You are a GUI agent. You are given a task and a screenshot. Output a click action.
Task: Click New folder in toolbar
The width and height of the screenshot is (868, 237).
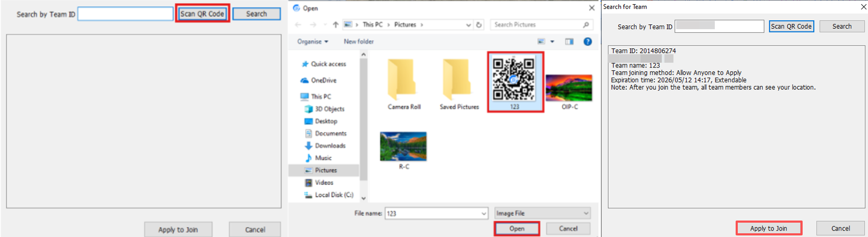358,41
